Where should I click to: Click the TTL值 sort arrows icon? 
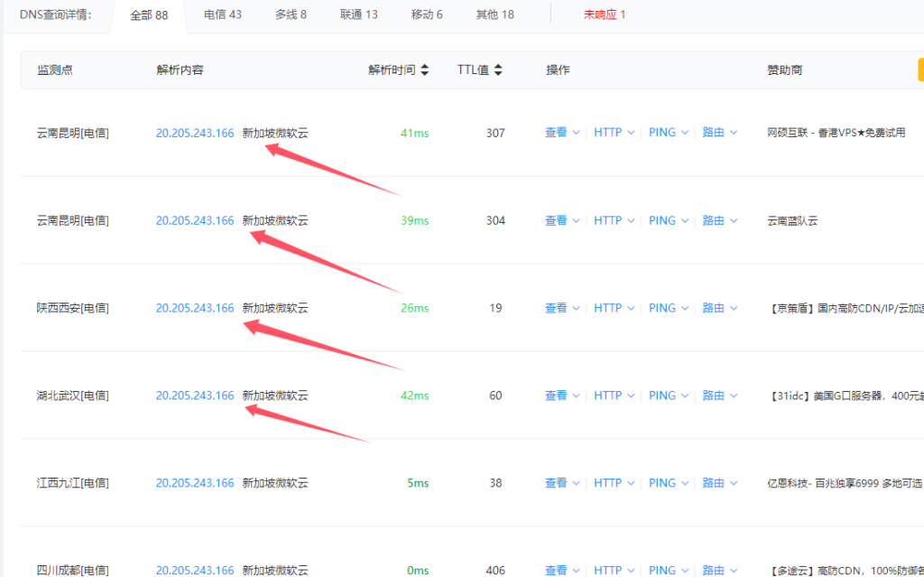click(x=497, y=70)
